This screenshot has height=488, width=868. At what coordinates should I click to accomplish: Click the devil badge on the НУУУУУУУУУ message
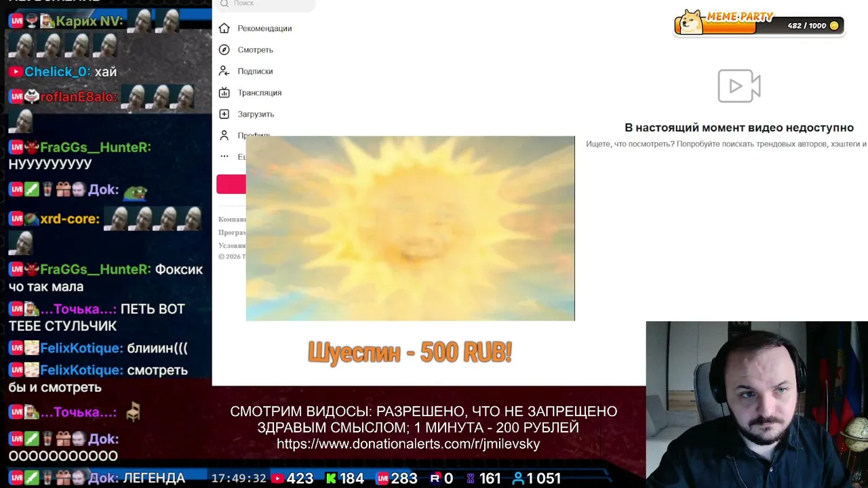coord(32,147)
